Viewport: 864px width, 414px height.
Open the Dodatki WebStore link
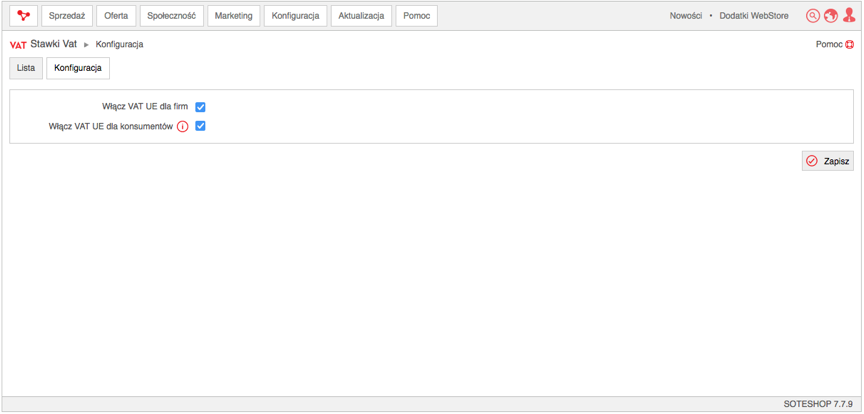pyautogui.click(x=754, y=16)
